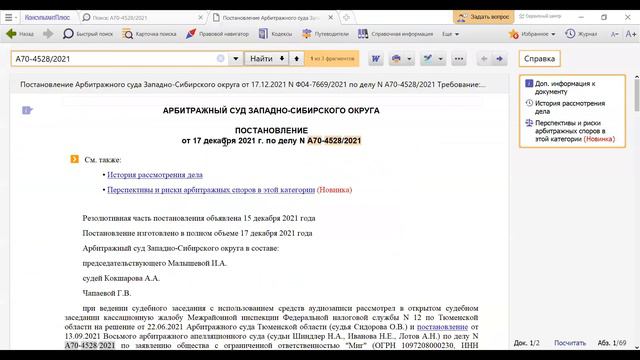
Task: Click the grey forward arrow in toolbar
Action: click(x=48, y=34)
